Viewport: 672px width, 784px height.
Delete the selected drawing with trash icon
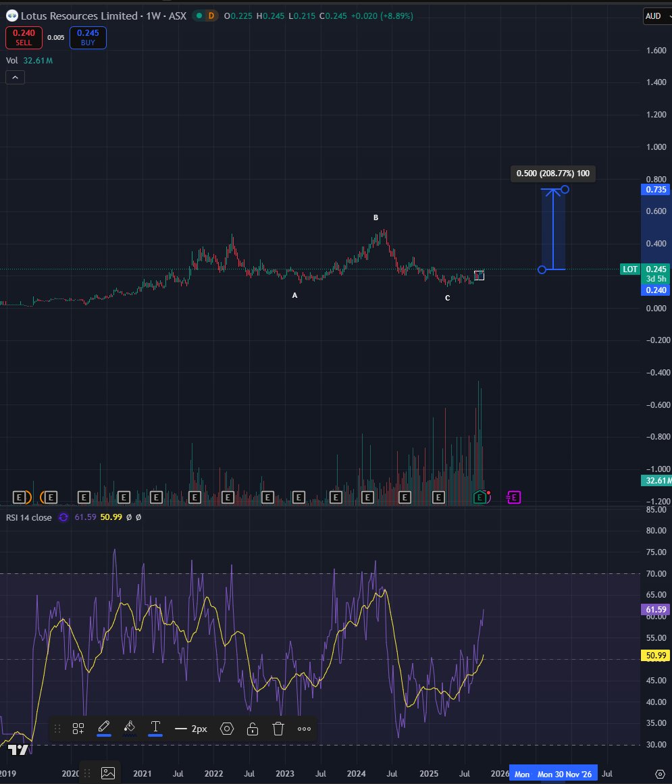pos(278,729)
